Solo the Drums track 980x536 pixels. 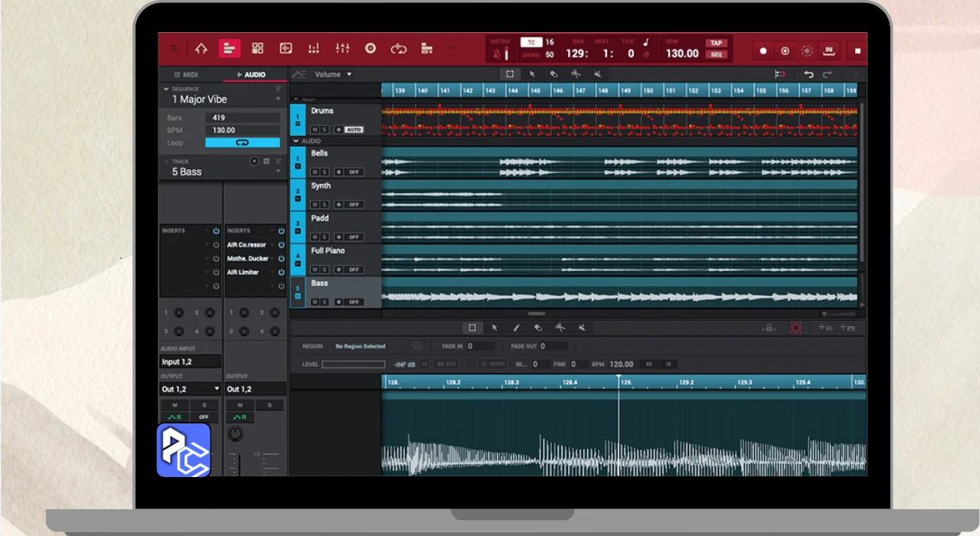[325, 129]
